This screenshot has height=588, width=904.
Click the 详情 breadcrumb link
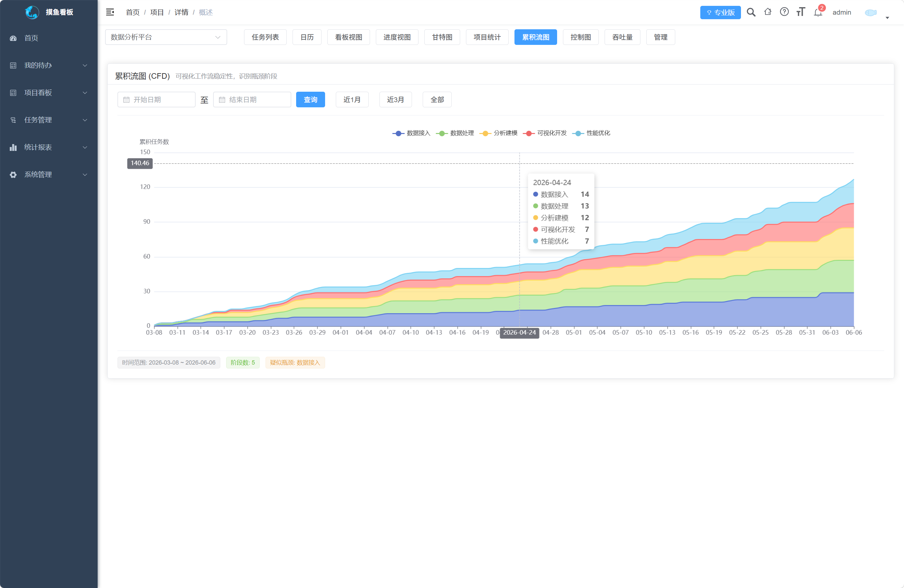tap(181, 12)
